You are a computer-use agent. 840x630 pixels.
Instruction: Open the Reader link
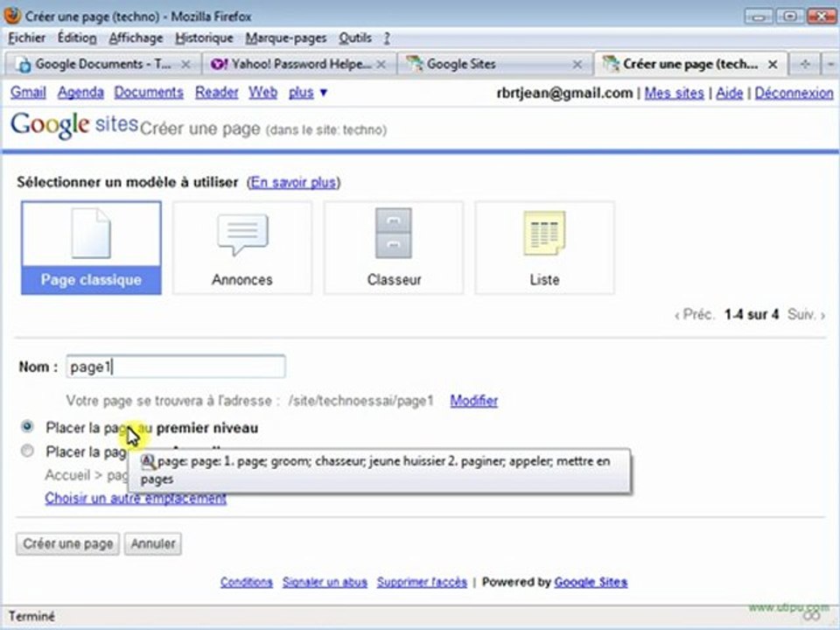[x=216, y=93]
